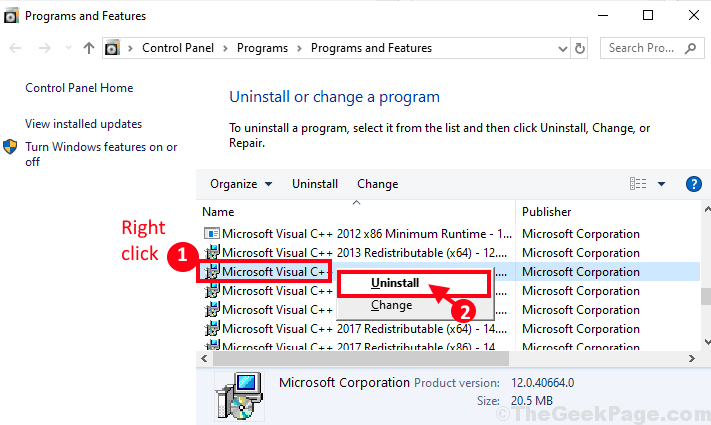This screenshot has height=425, width=711.
Task: Click the Forward navigation arrow
Action: (44, 48)
